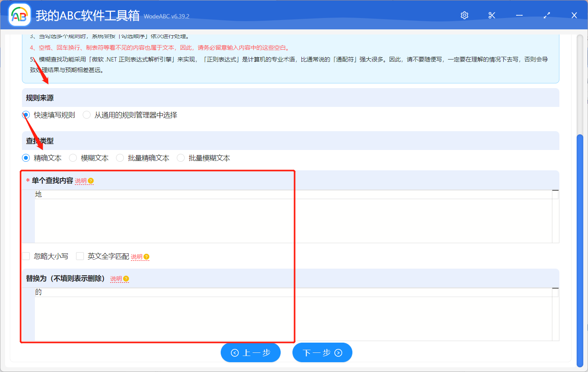This screenshot has width=588, height=372.
Task: Select the 批量模糊文本 radio option
Action: pos(180,157)
